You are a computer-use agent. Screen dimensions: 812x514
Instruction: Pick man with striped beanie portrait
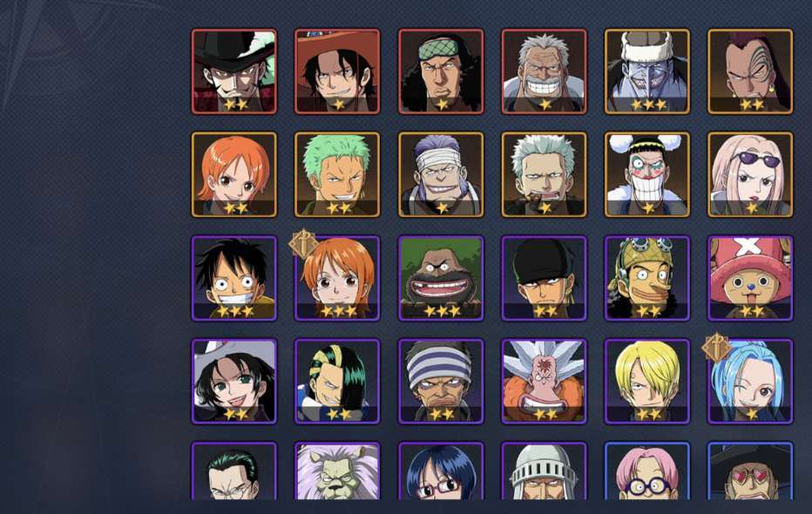point(441,381)
